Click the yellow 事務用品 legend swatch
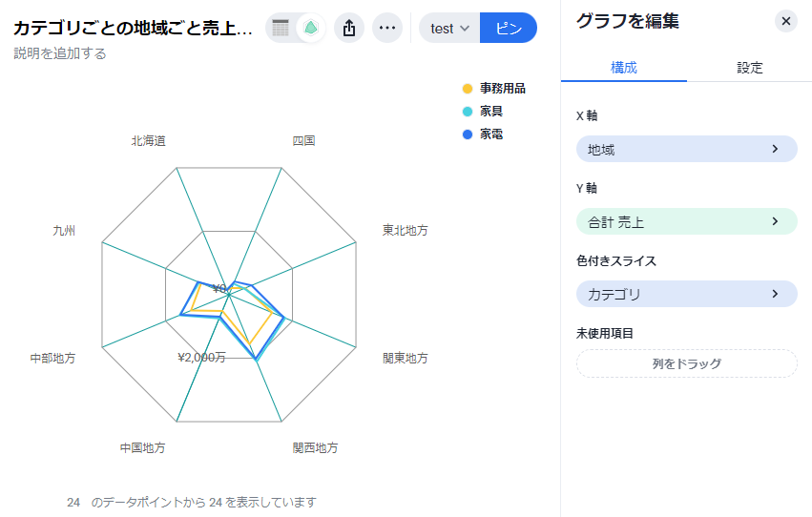Image resolution: width=812 pixels, height=517 pixels. point(468,89)
